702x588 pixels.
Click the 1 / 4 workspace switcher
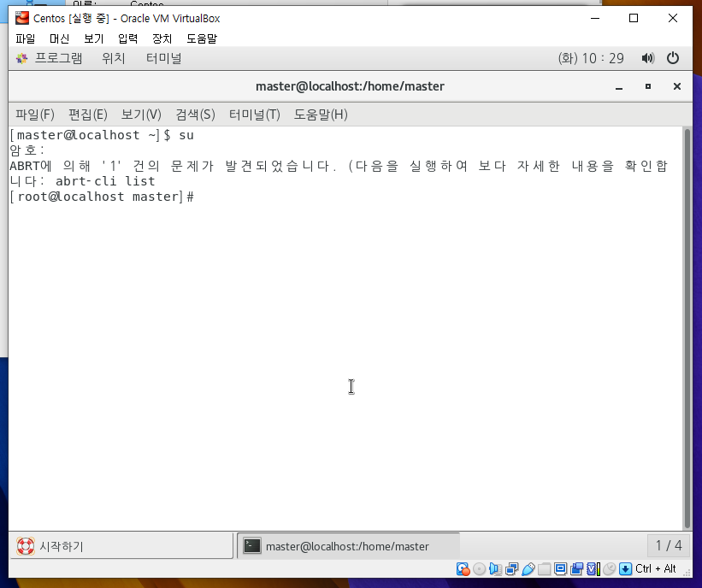click(669, 545)
